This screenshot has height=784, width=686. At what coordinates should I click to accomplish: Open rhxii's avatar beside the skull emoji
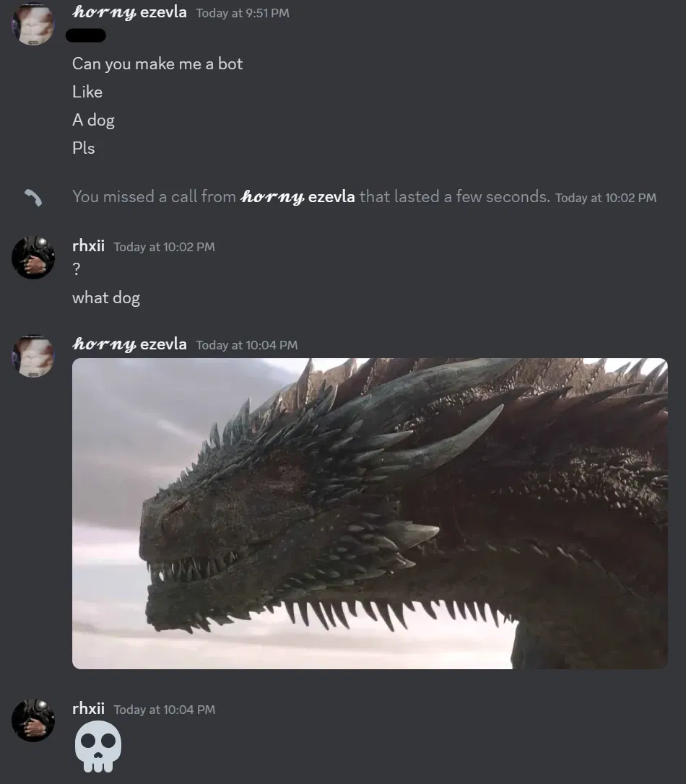click(33, 720)
